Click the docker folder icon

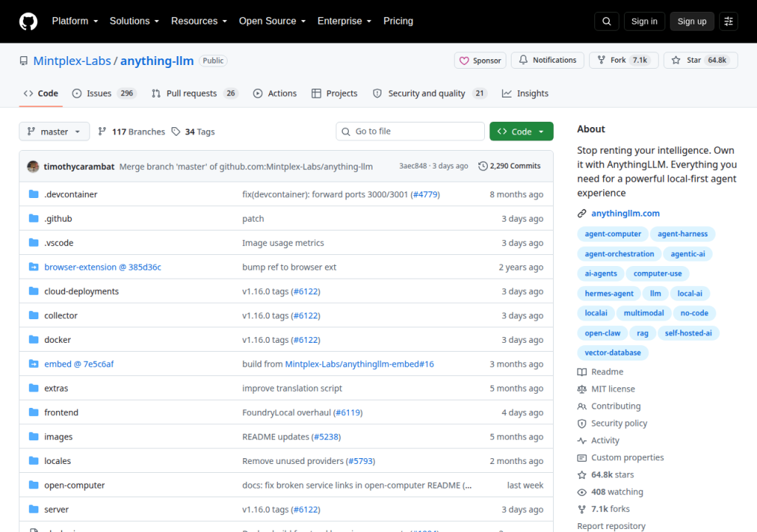pos(33,339)
